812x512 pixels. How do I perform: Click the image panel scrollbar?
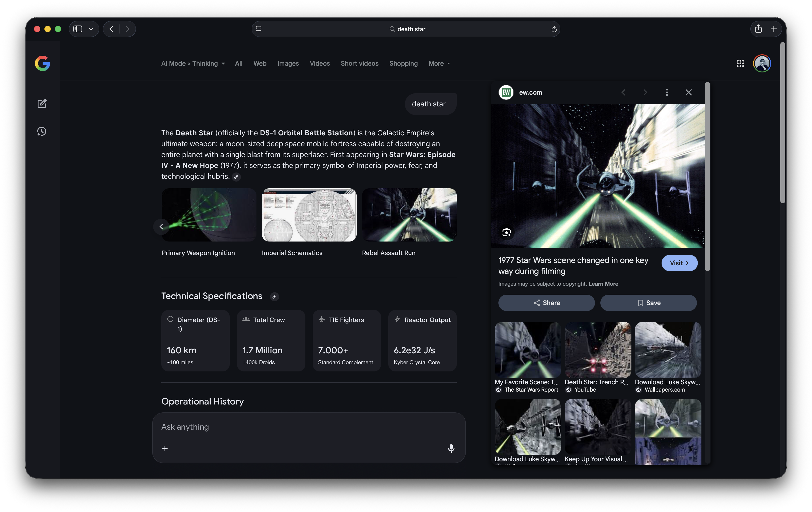pos(708,177)
